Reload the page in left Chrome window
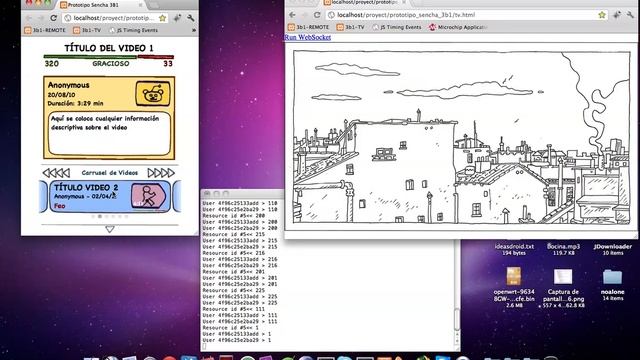Screen dimensions: 640x360 pos(53,18)
